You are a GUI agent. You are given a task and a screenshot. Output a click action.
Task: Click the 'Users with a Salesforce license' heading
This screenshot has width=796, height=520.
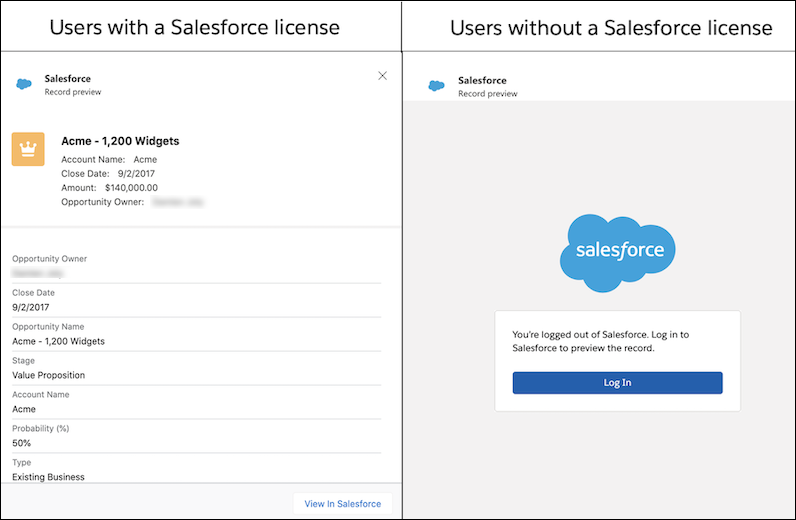point(195,27)
